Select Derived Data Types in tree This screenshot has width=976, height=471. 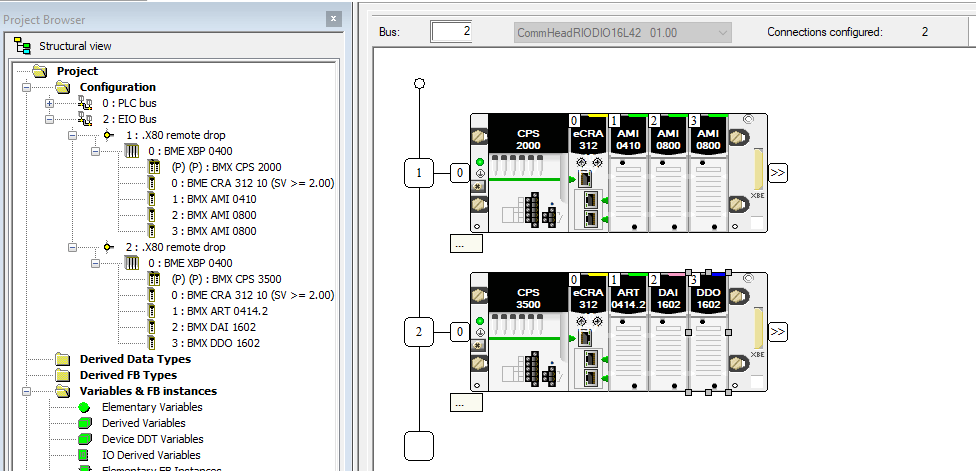[134, 359]
